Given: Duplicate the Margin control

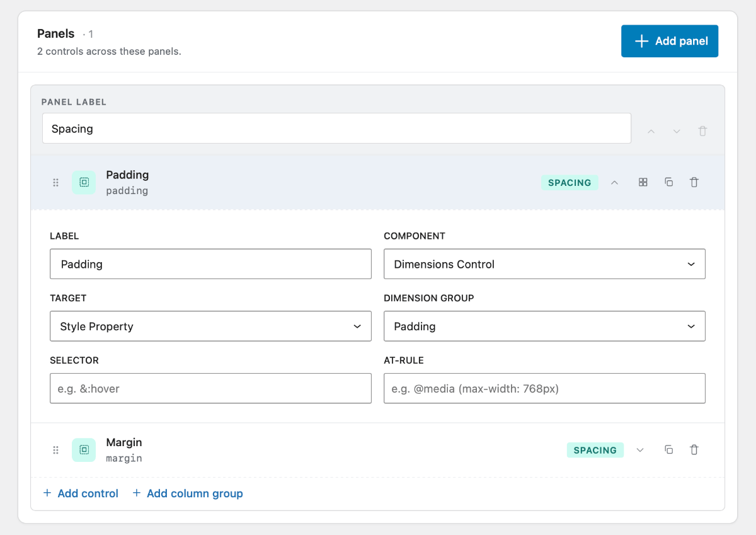Looking at the screenshot, I should tap(669, 450).
